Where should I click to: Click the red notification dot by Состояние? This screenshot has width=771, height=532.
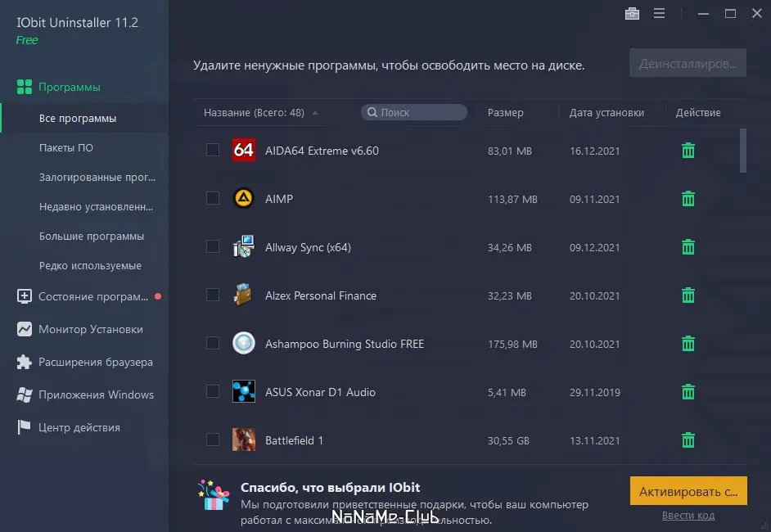click(158, 296)
